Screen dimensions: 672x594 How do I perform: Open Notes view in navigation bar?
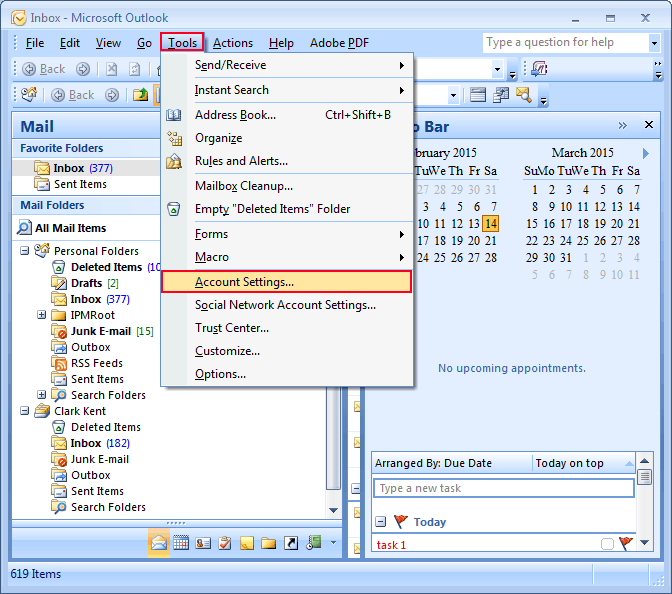tap(247, 543)
